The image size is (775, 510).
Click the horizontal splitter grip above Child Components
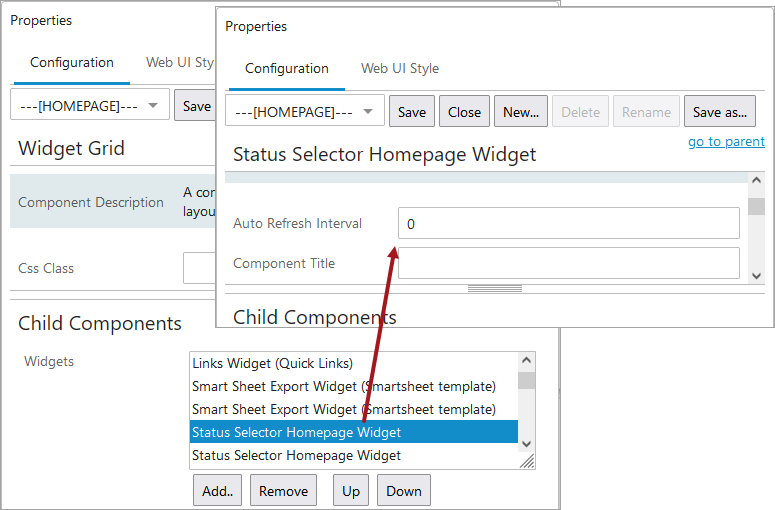point(494,288)
